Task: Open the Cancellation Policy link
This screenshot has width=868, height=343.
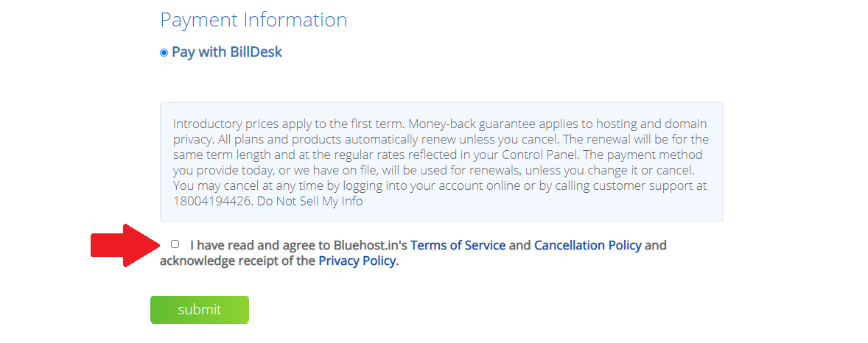Action: [x=587, y=245]
